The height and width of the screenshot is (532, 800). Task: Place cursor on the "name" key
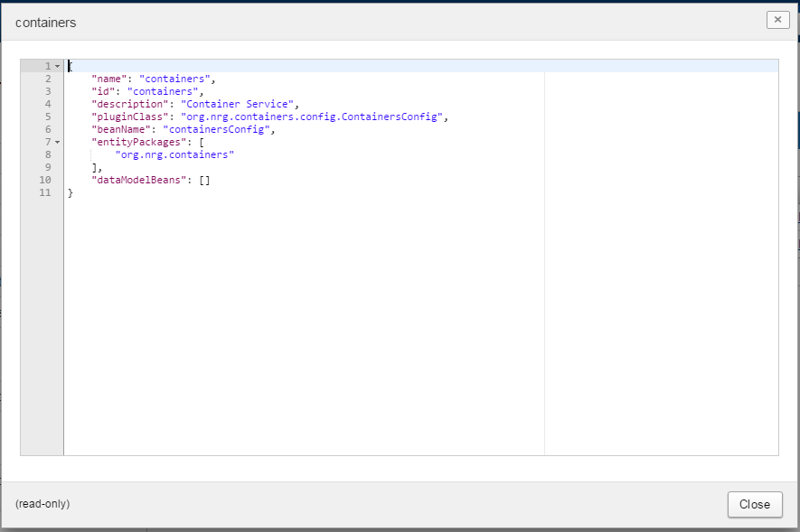[108, 79]
